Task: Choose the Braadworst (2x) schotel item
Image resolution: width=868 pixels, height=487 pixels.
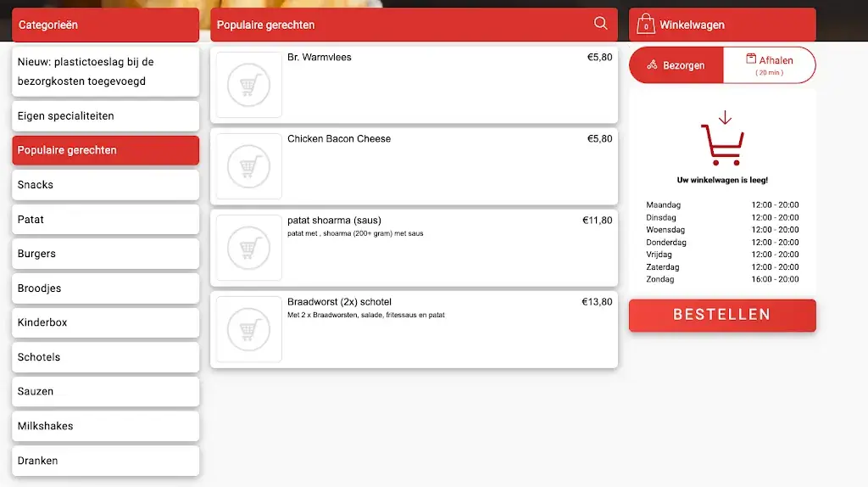Action: coord(414,329)
